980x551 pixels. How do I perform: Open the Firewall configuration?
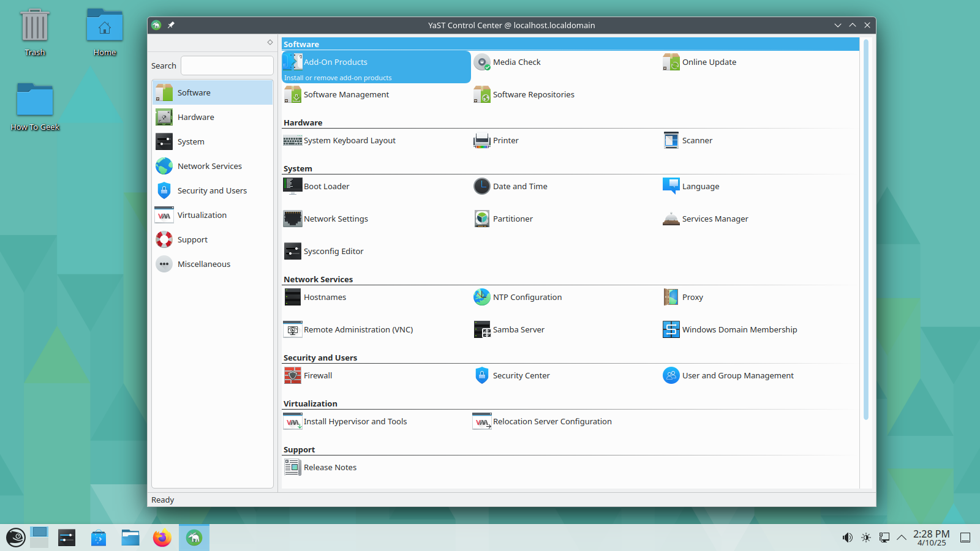tap(308, 376)
